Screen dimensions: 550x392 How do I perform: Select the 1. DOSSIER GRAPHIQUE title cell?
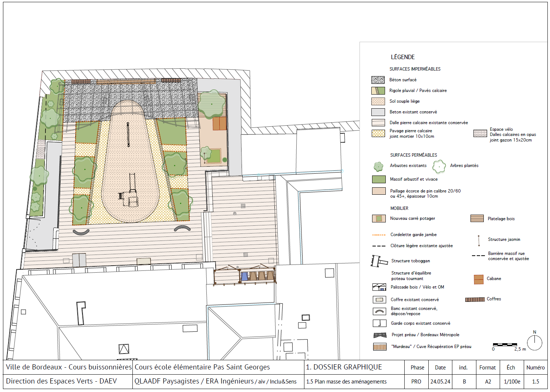tap(344, 367)
